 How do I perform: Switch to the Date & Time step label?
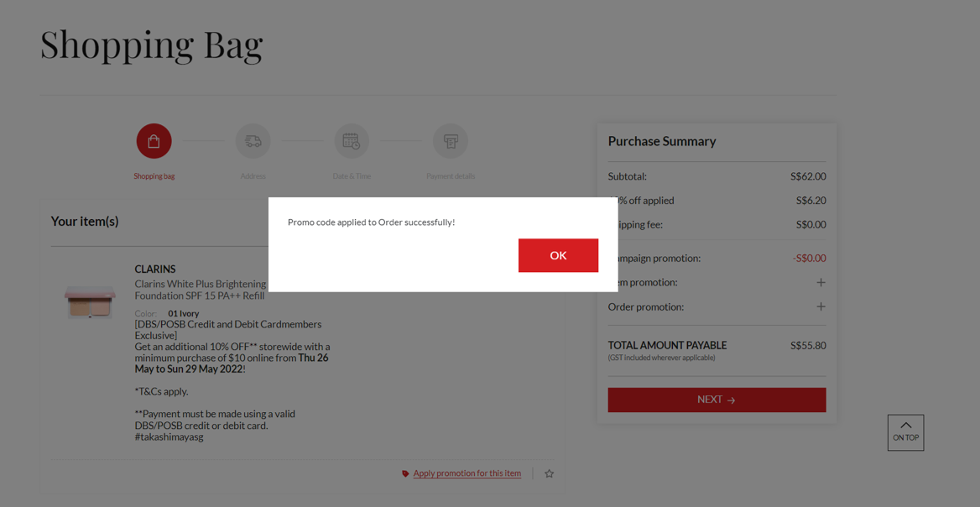coord(352,176)
